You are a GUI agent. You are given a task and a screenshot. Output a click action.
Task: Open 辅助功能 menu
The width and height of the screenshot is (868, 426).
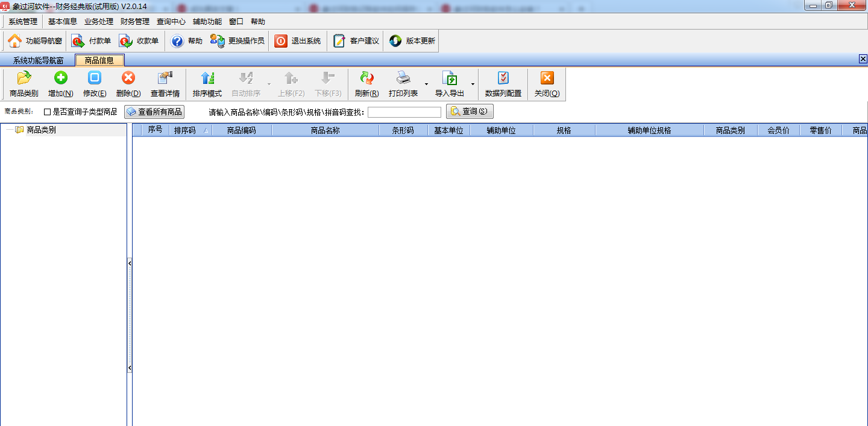coord(207,22)
